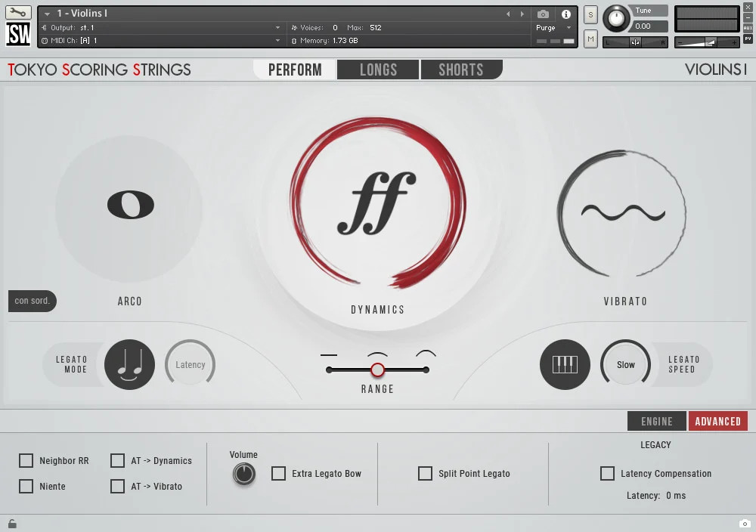The width and height of the screenshot is (756, 532).
Task: Adjust the pan slider
Action: [x=636, y=42]
